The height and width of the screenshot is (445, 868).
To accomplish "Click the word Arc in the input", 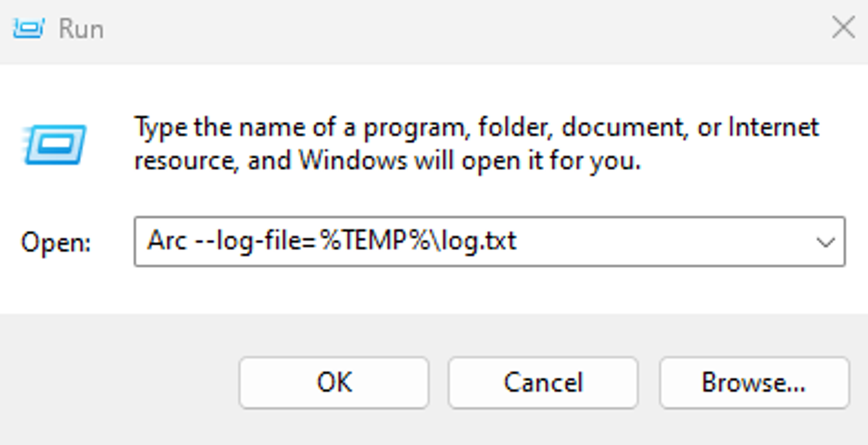I will 167,240.
